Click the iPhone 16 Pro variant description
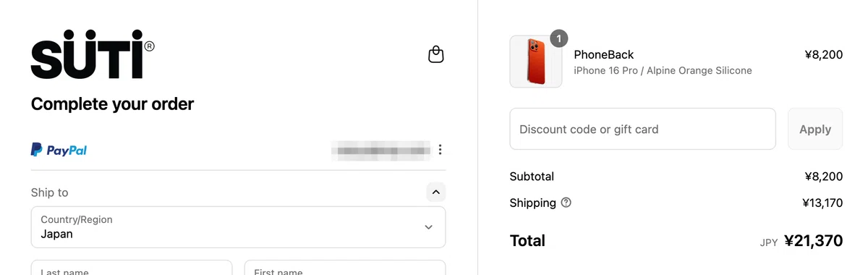The image size is (868, 275). pyautogui.click(x=663, y=71)
